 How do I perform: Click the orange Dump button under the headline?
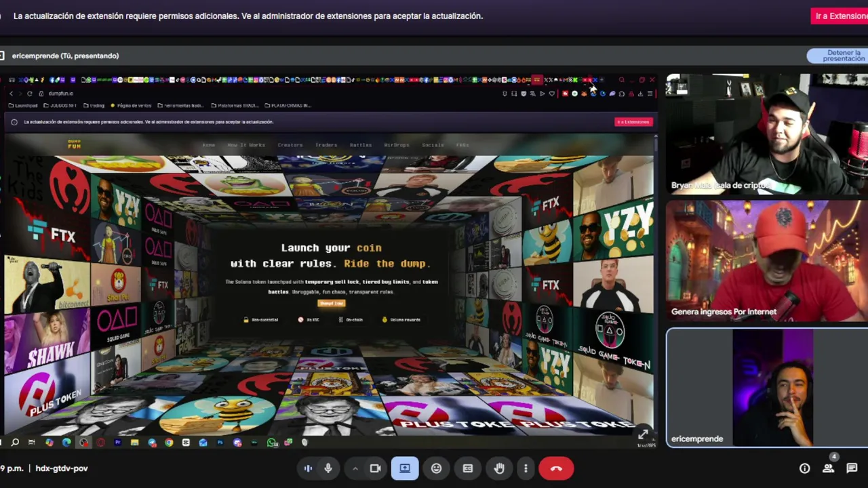(332, 304)
